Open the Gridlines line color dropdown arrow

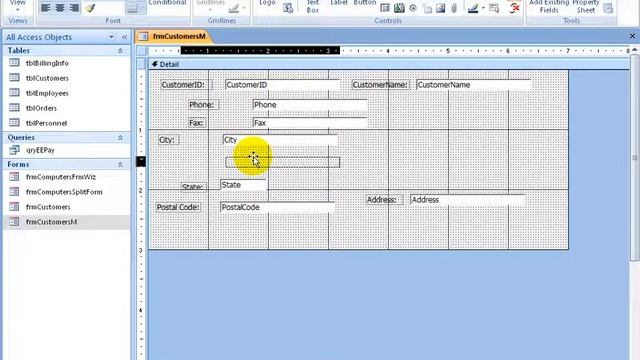coord(244,8)
